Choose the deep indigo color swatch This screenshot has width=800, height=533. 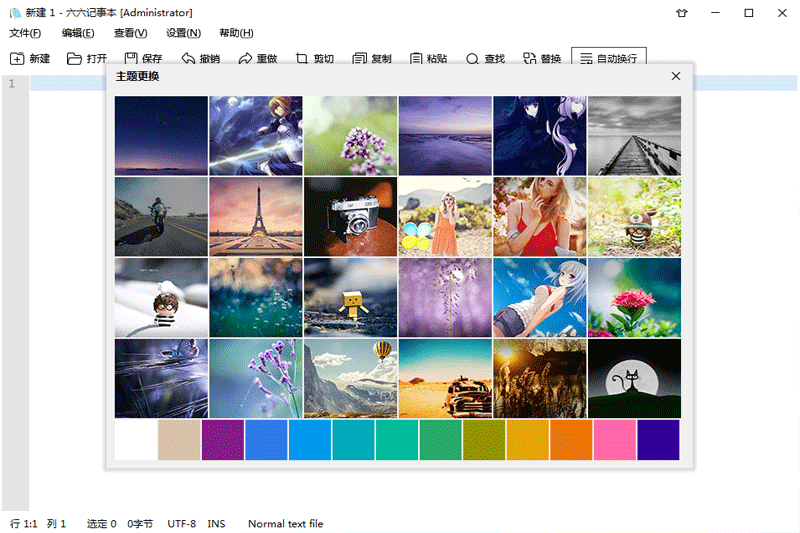659,440
